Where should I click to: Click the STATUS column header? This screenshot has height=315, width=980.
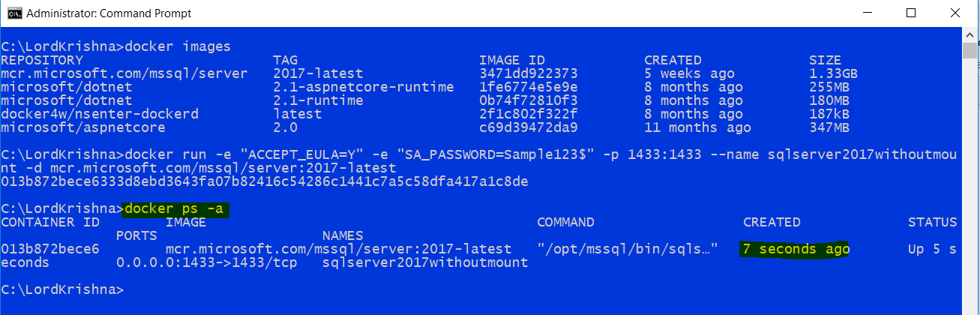(x=932, y=222)
